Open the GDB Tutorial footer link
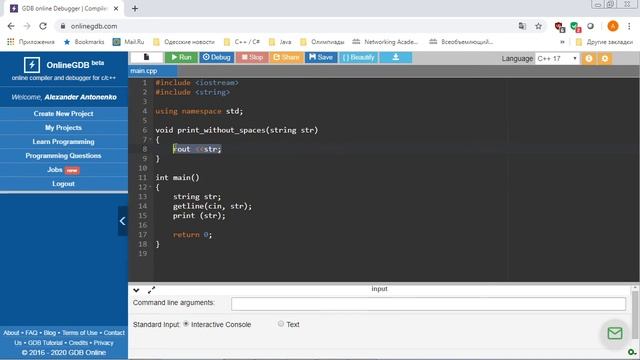The height and width of the screenshot is (360, 640). point(45,343)
